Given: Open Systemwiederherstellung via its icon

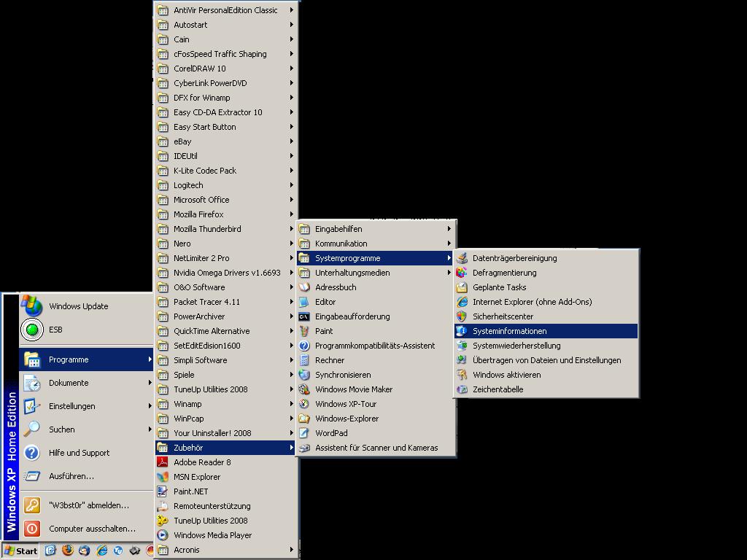Looking at the screenshot, I should tap(462, 346).
